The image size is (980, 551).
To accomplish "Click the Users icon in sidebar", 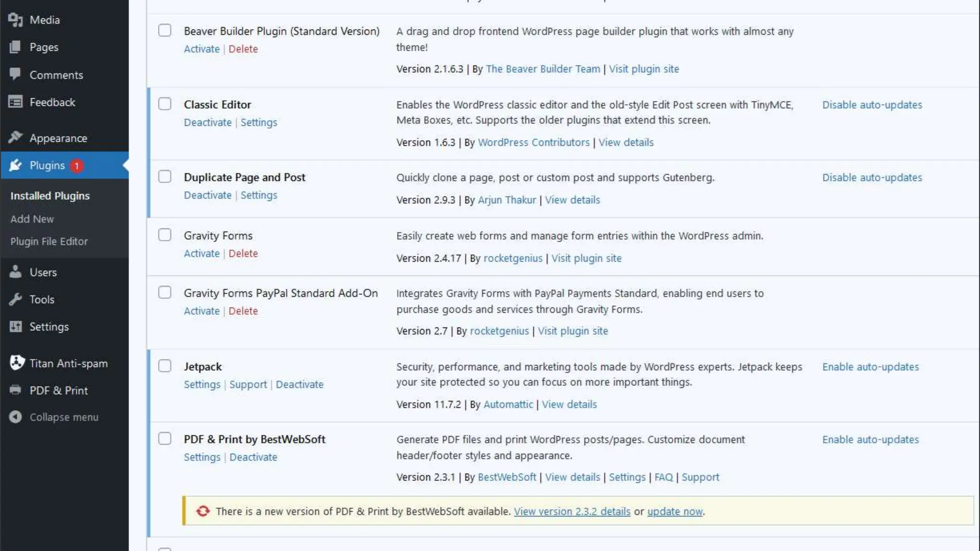I will (15, 272).
